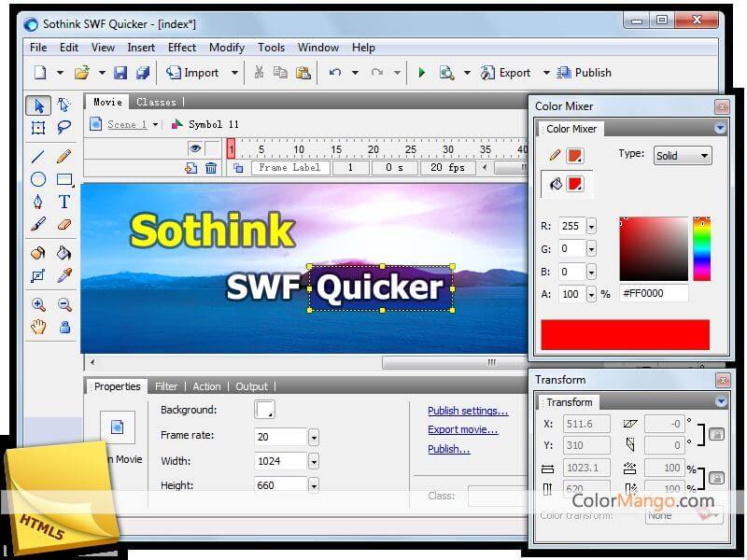The width and height of the screenshot is (747, 560).
Task: Open the color Type Solid dropdown
Action: 683,156
